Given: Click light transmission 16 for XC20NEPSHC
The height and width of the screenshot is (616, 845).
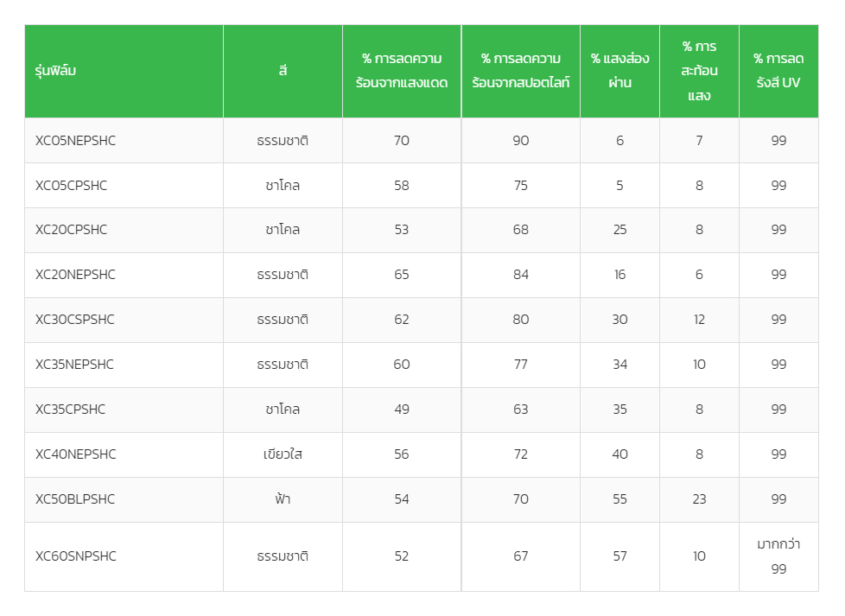Looking at the screenshot, I should (x=619, y=275).
